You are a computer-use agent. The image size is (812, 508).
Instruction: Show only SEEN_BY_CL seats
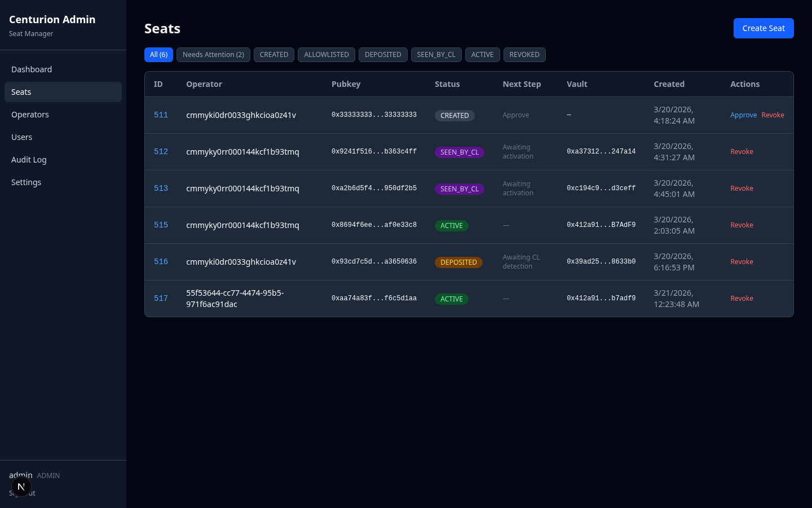pyautogui.click(x=436, y=55)
